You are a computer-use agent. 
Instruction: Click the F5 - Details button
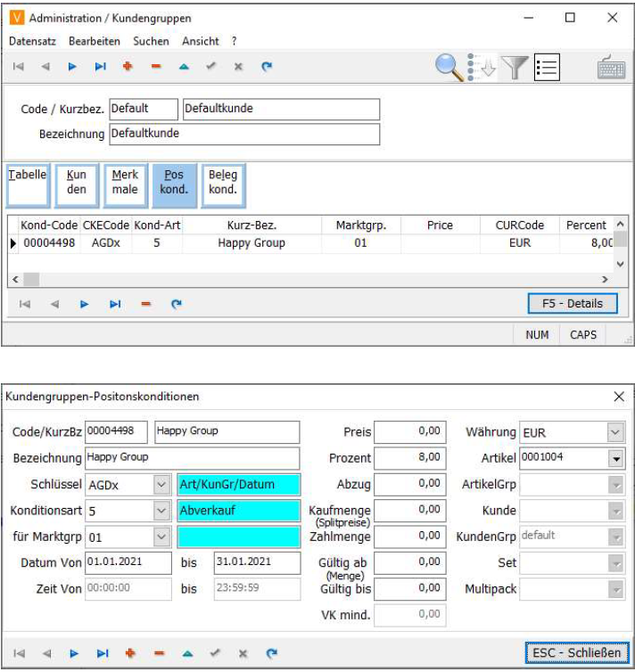(572, 304)
